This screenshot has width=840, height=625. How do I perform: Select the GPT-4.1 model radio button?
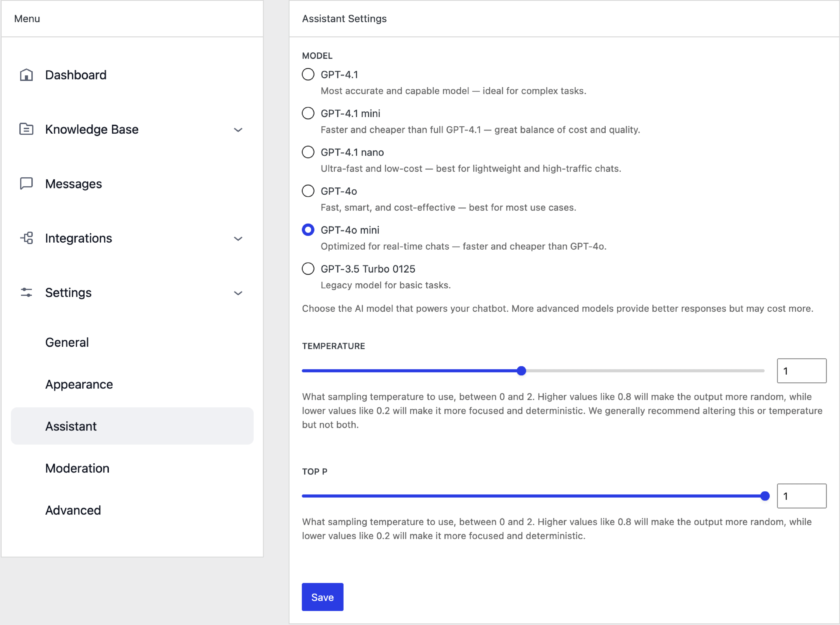click(308, 75)
